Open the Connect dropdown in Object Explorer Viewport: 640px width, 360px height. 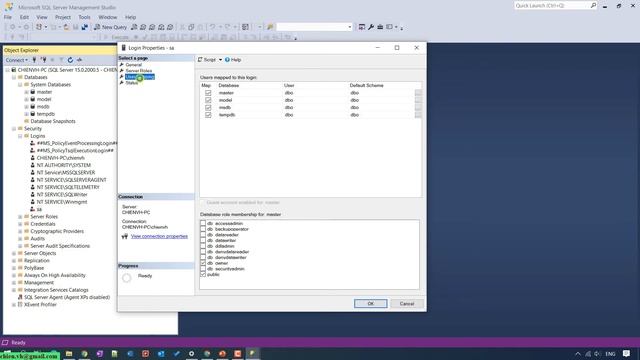17,60
